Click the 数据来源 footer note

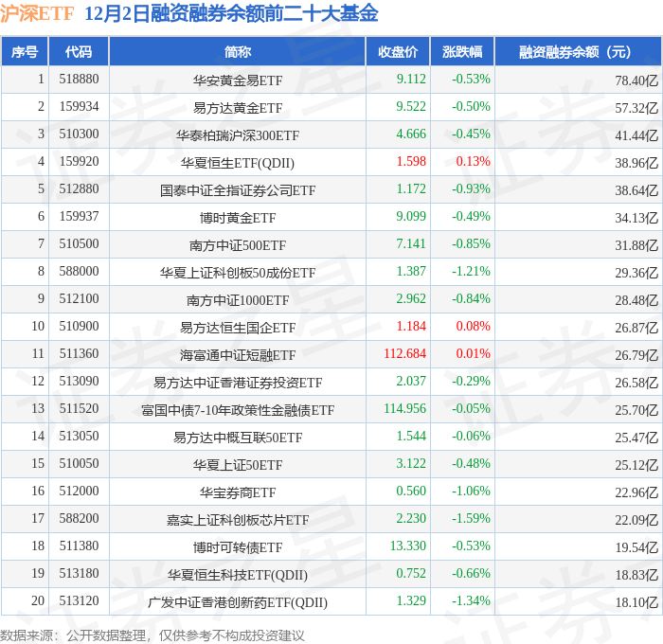[152, 635]
